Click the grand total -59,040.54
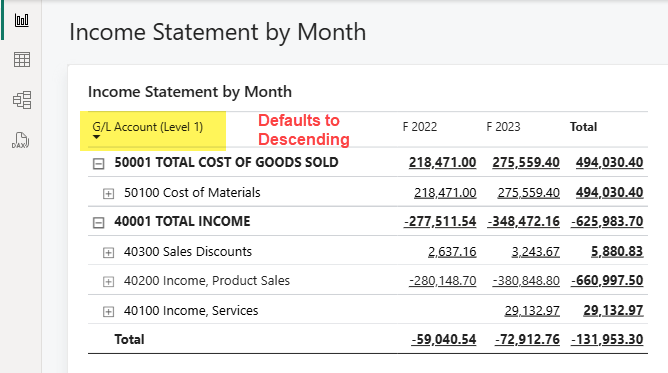This screenshot has height=373, width=668. click(443, 339)
